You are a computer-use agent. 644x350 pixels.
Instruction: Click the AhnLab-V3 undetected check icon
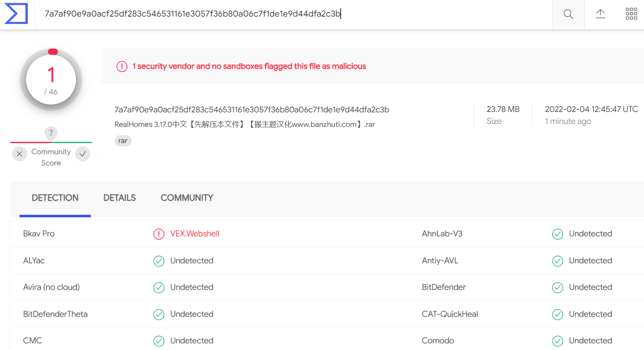click(x=558, y=234)
